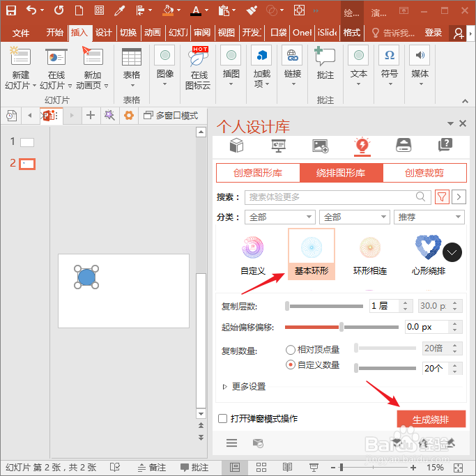Click the 3D box icon in design library
Screen dimensions: 476x476
click(x=236, y=145)
